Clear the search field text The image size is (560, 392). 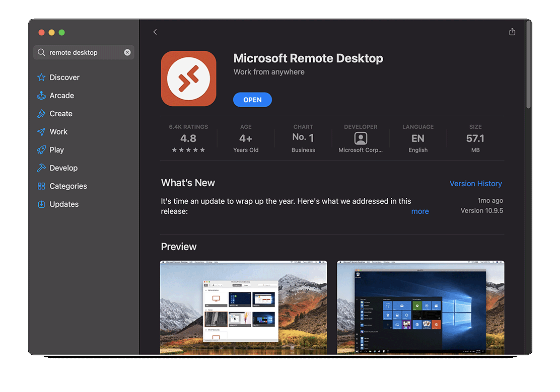pos(127,52)
